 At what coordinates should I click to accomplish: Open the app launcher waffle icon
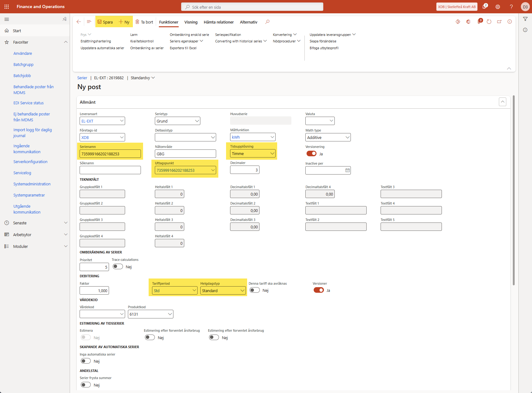[7, 6]
